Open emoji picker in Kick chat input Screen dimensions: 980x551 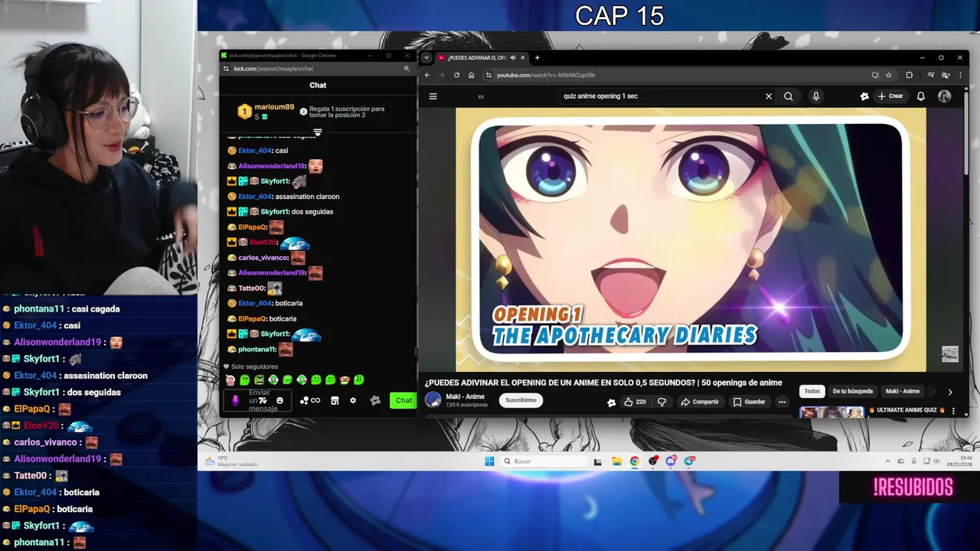pyautogui.click(x=279, y=400)
